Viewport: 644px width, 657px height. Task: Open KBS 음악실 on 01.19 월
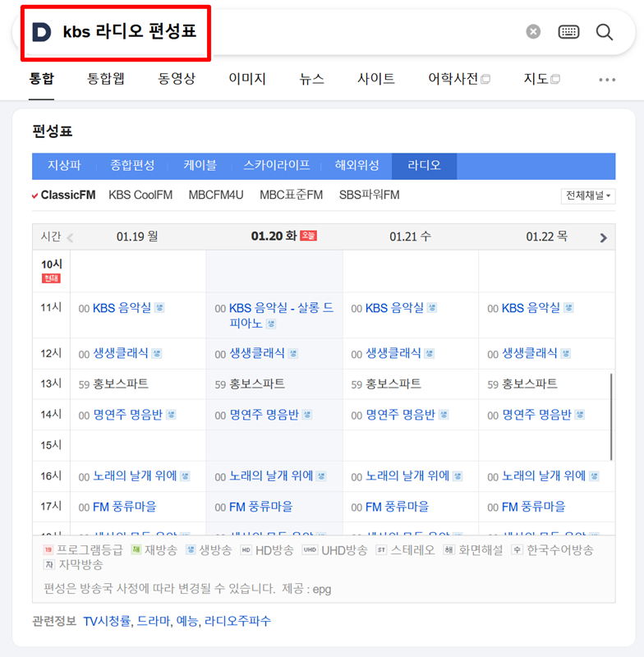click(122, 308)
